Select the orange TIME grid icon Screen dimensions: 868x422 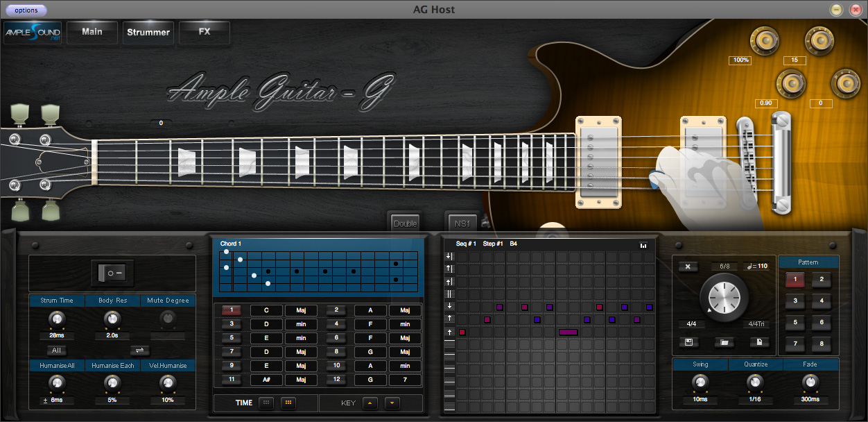(288, 403)
